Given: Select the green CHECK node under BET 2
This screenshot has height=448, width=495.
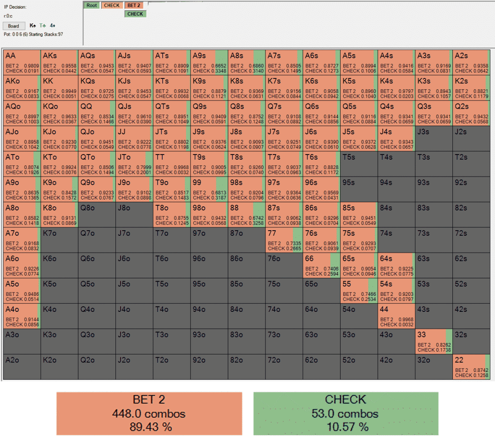Looking at the screenshot, I should [135, 14].
